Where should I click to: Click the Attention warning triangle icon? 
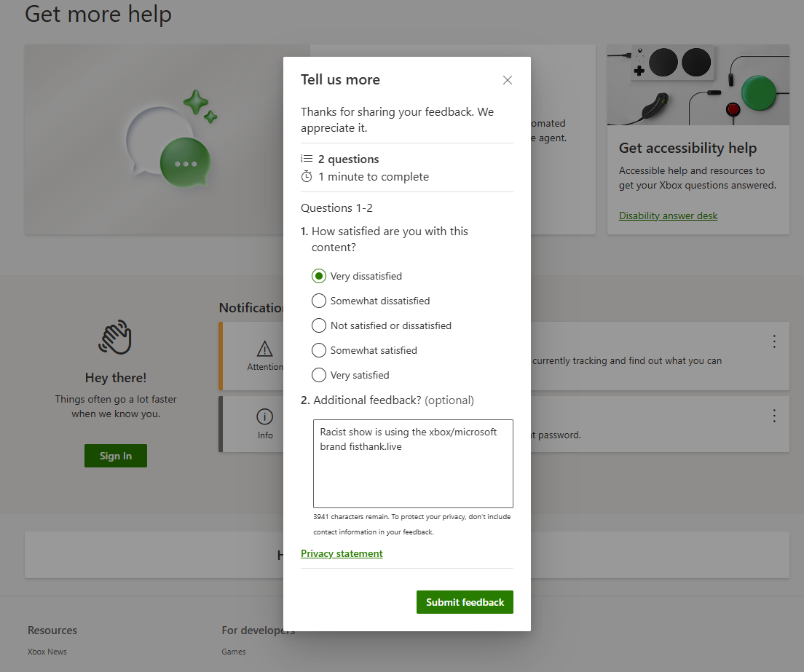tap(264, 349)
